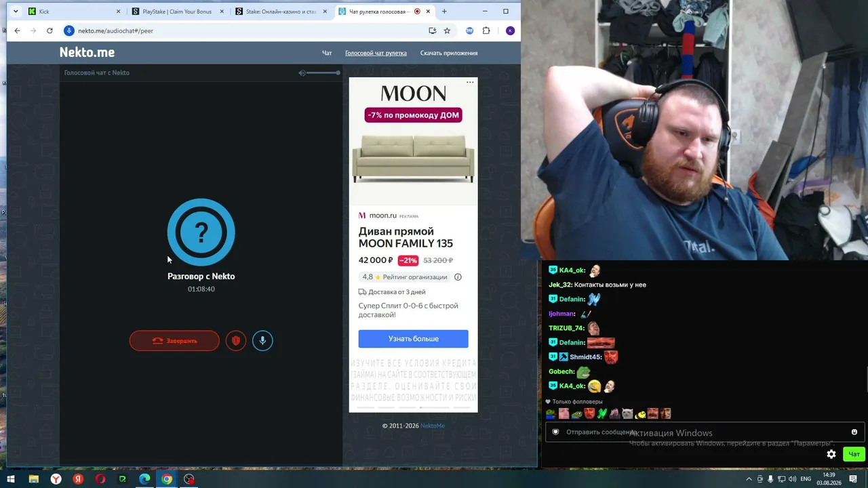Close the Stake Онлайн-казино tab
Viewport: 868px width, 488px height.
(x=325, y=12)
